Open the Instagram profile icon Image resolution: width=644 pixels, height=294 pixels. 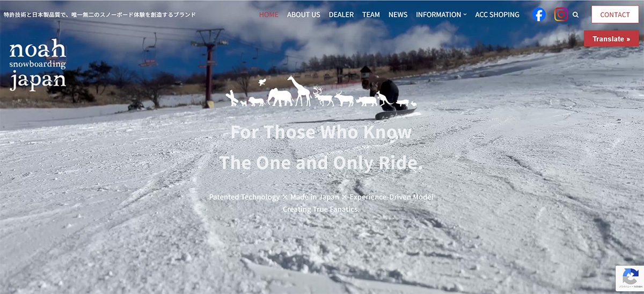561,15
